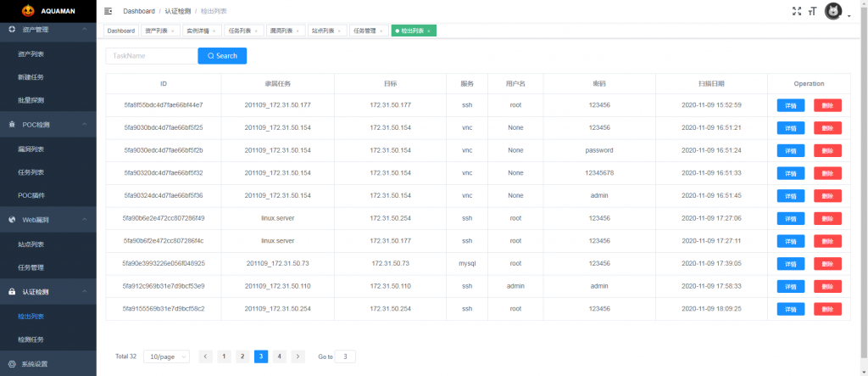This screenshot has height=376, width=868.
Task: Collapse the POC检测 sidebar group
Action: (48, 125)
